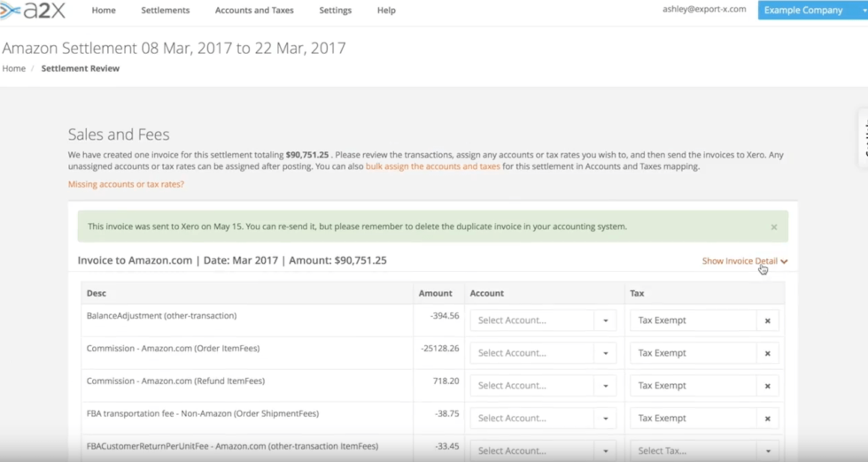Clear Tax Exempt on FBA transportation fee row
This screenshot has width=868, height=462.
pos(767,419)
